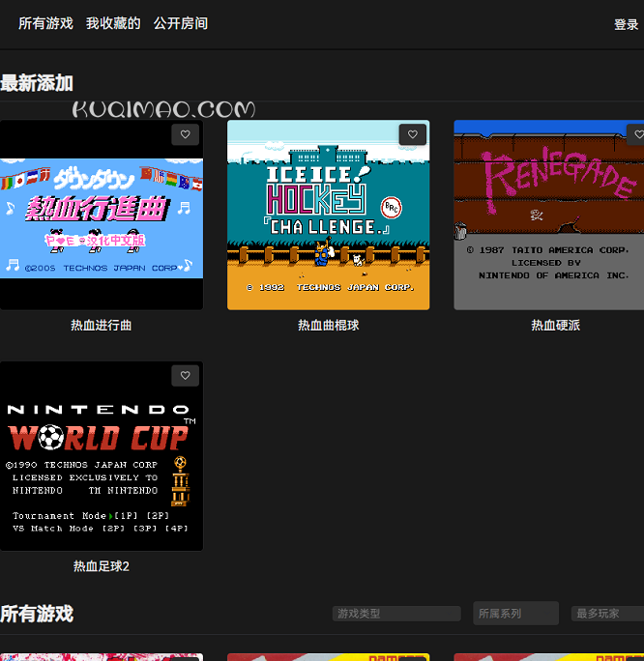Click the 热血足球2 title text
The image size is (644, 661).
pos(102,566)
